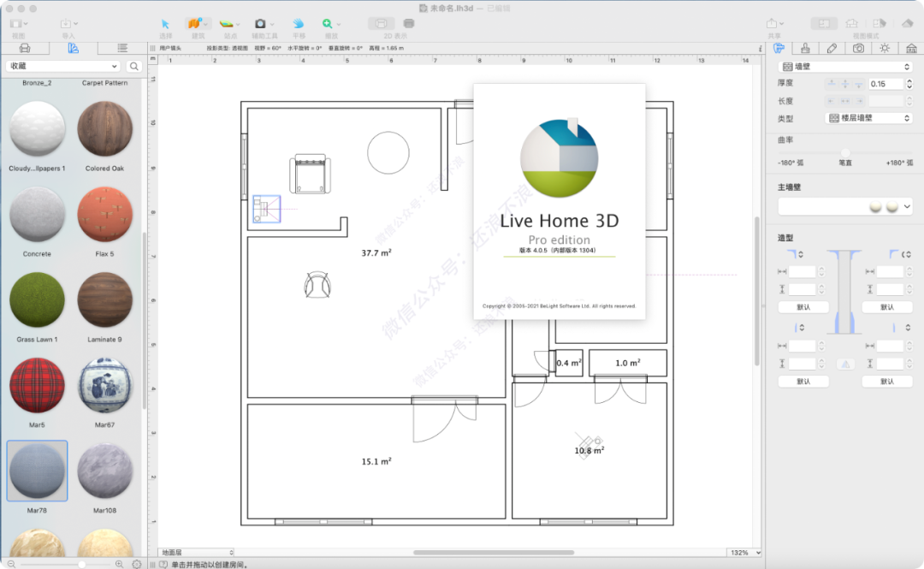924x569 pixels.
Task: Click the mirror molding triangle button
Action: click(x=845, y=365)
